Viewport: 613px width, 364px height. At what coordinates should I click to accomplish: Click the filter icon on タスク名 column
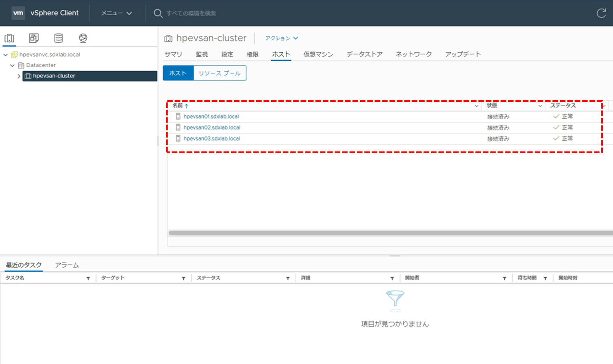click(x=88, y=278)
